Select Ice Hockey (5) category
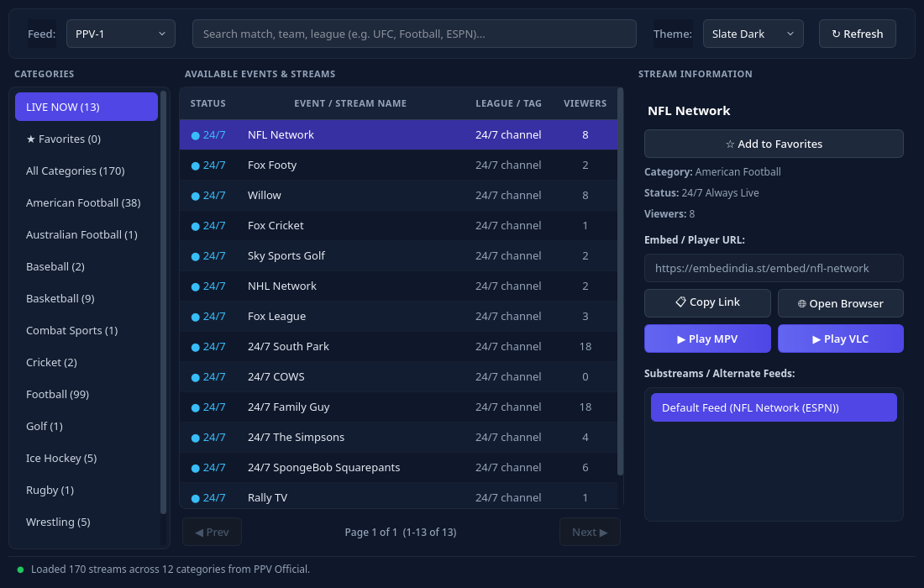 click(87, 458)
